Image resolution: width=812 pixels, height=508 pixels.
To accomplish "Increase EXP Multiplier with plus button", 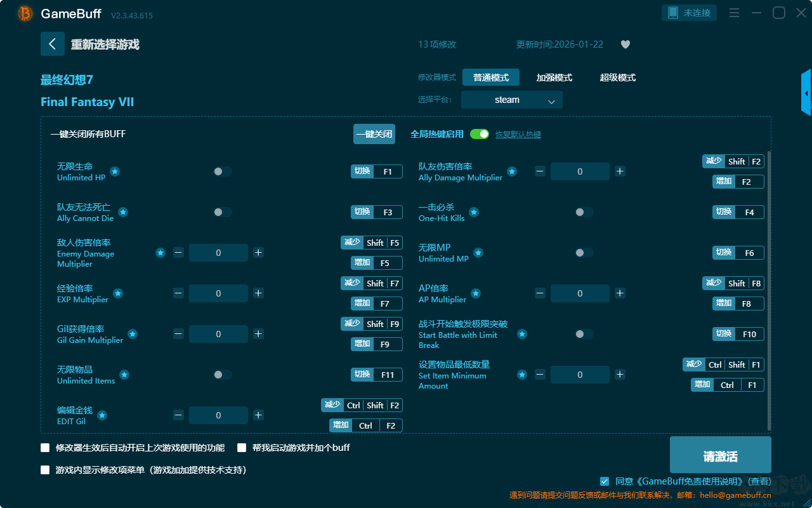I will tap(258, 293).
